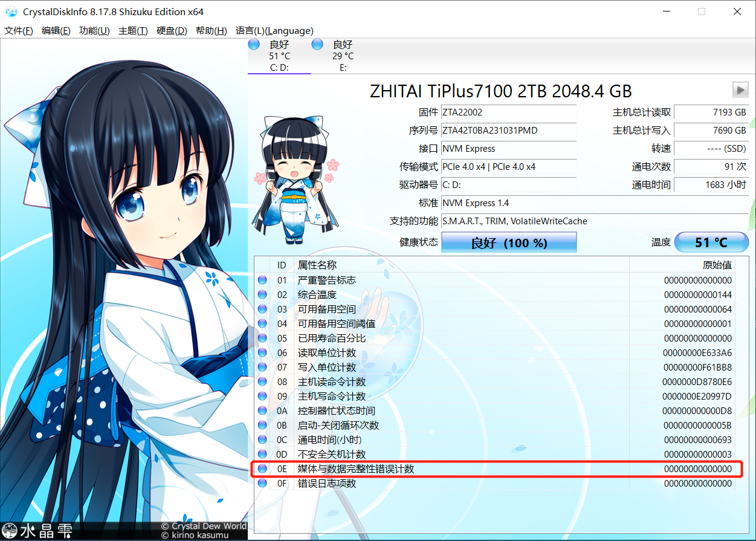Image resolution: width=756 pixels, height=541 pixels.
Task: Select 主机总计读取 value 7193 GB
Action: tap(711, 112)
